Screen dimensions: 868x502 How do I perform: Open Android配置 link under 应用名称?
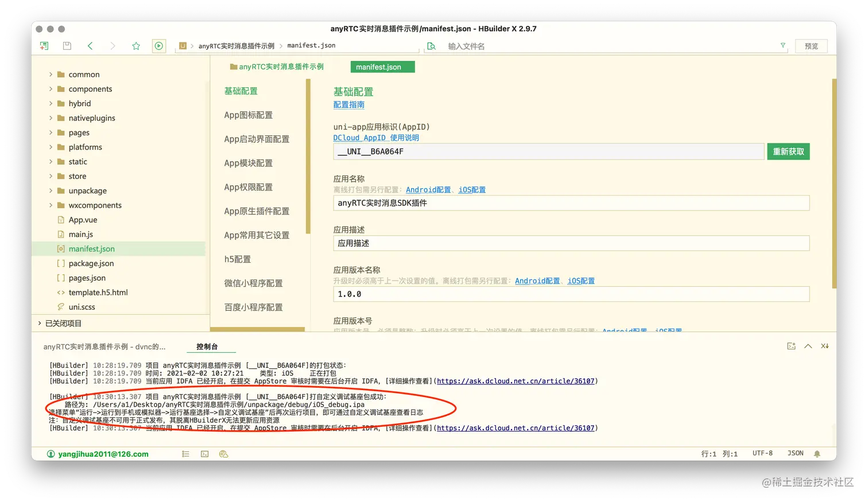pos(428,190)
